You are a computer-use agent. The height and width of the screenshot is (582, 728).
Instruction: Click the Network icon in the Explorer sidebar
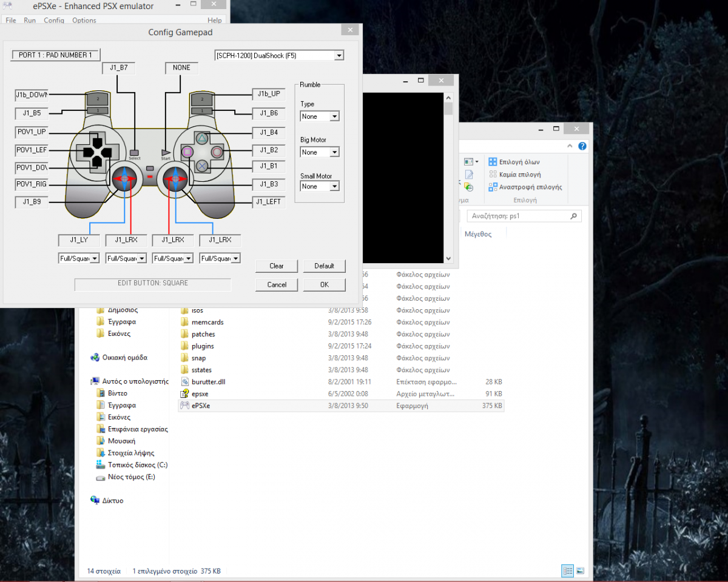pyautogui.click(x=95, y=501)
